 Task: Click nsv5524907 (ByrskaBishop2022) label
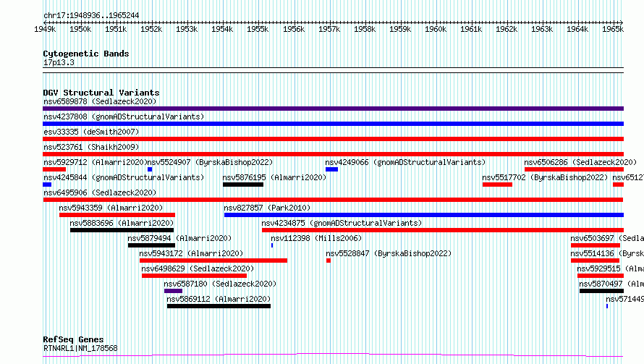210,162
